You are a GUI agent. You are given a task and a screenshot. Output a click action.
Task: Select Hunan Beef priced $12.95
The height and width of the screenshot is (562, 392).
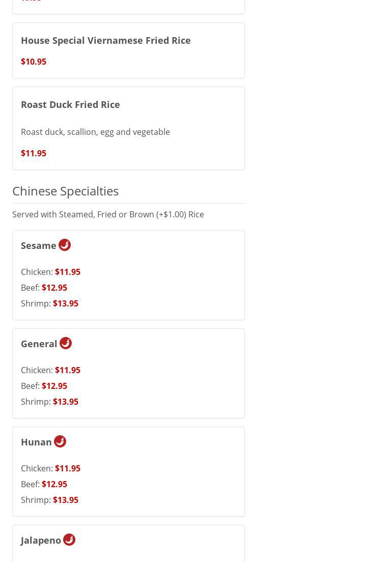click(54, 484)
